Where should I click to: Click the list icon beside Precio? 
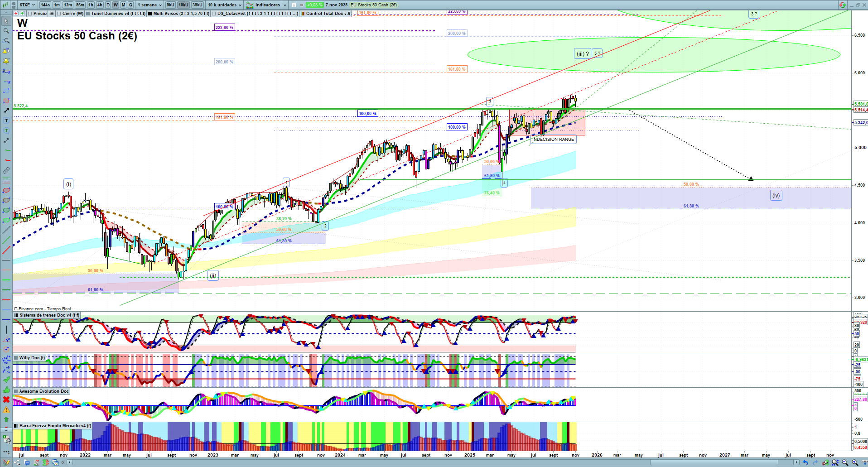coord(52,14)
